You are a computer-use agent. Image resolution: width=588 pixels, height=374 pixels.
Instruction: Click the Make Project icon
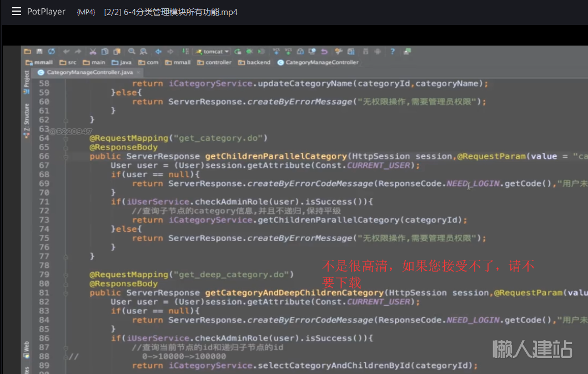tap(185, 52)
